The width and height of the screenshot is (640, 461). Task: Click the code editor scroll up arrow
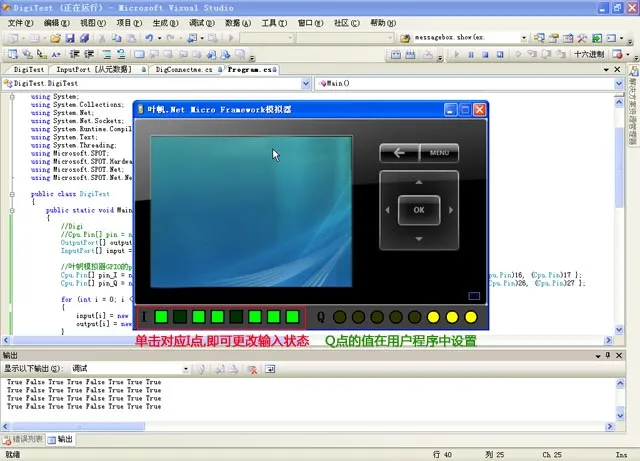point(619,102)
